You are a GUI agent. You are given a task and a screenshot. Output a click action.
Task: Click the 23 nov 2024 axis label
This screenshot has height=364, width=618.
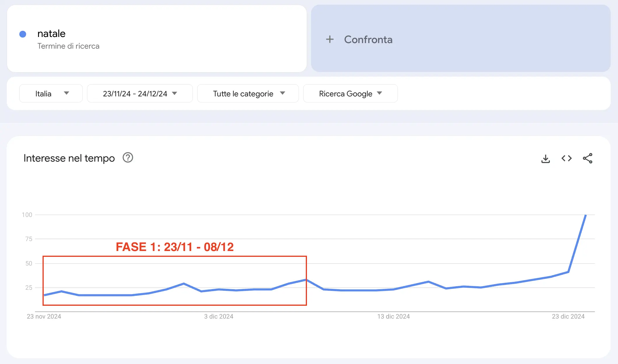[x=44, y=316]
